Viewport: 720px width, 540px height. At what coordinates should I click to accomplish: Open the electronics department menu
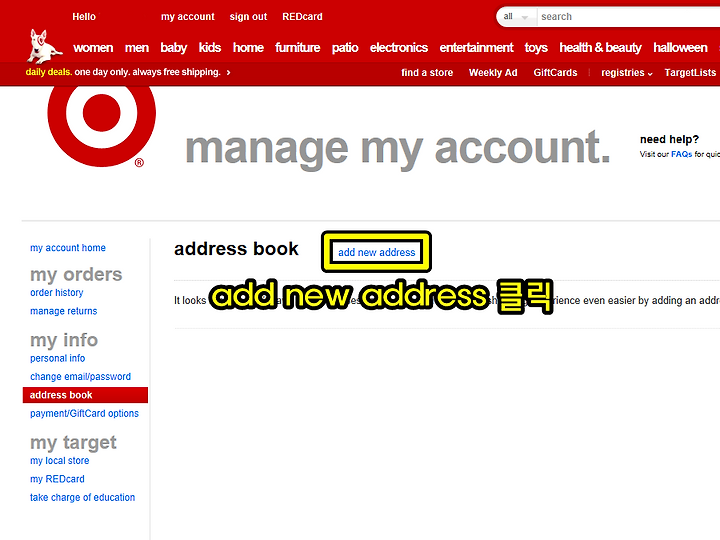(x=399, y=47)
